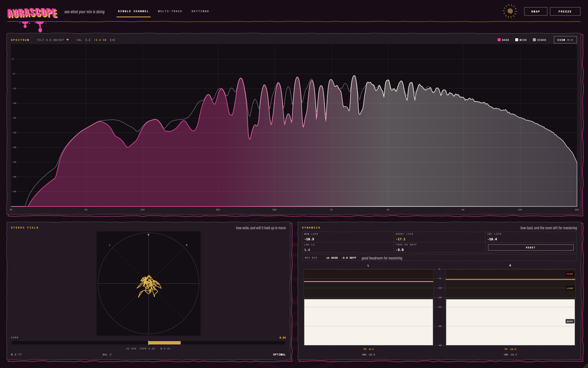Click the spiral sun status icon
The width and height of the screenshot is (588, 368).
pyautogui.click(x=510, y=11)
